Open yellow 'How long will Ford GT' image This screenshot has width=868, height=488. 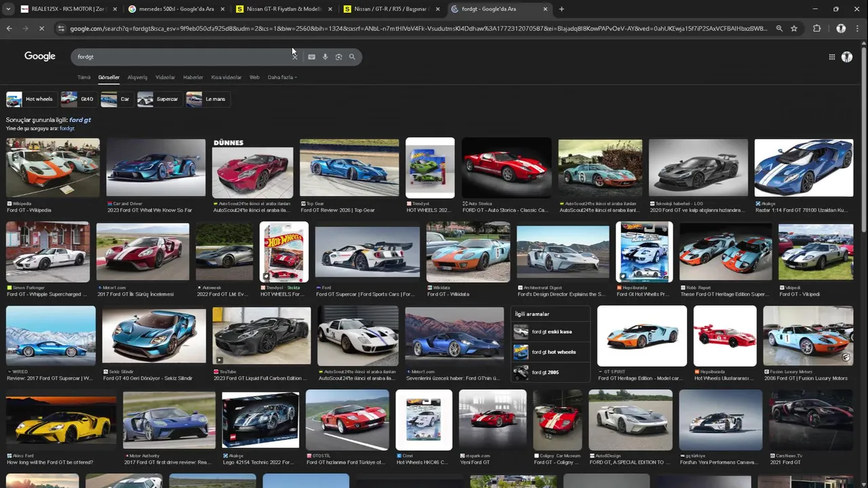coord(61,420)
